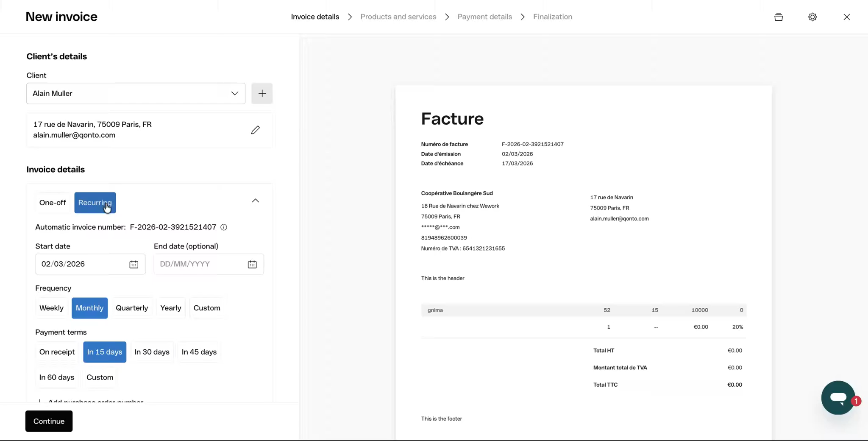Select Custom frequency option

(x=207, y=308)
